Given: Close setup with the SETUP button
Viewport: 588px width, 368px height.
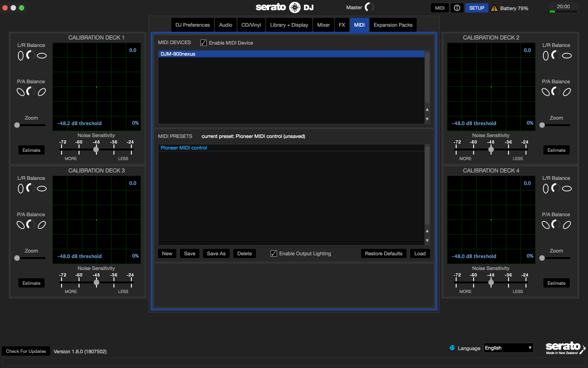Looking at the screenshot, I should point(477,8).
